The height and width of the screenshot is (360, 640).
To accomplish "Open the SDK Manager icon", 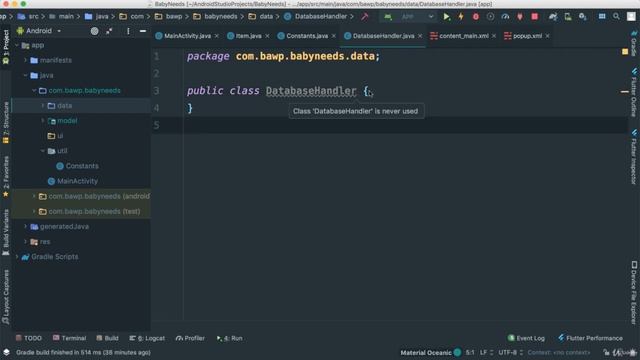I will [x=582, y=17].
